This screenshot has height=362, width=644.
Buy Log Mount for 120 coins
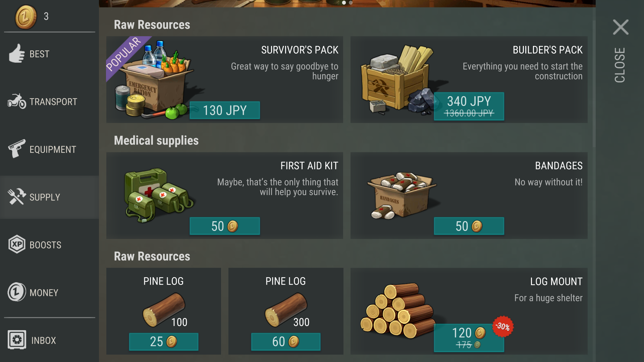[469, 338]
